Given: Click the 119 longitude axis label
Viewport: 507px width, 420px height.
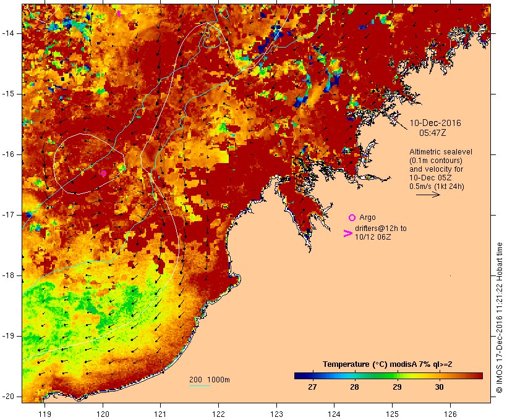Looking at the screenshot, I should 45,414.
